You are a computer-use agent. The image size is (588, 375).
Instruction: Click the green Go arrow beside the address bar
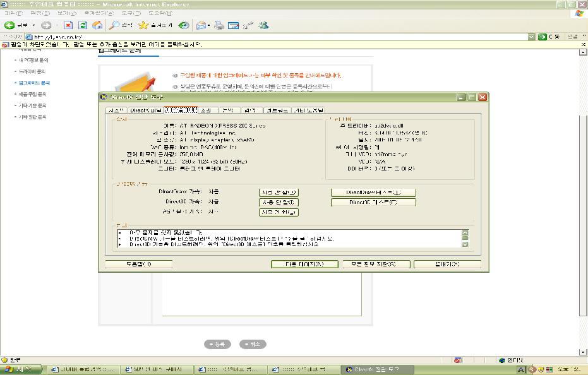[x=543, y=37]
